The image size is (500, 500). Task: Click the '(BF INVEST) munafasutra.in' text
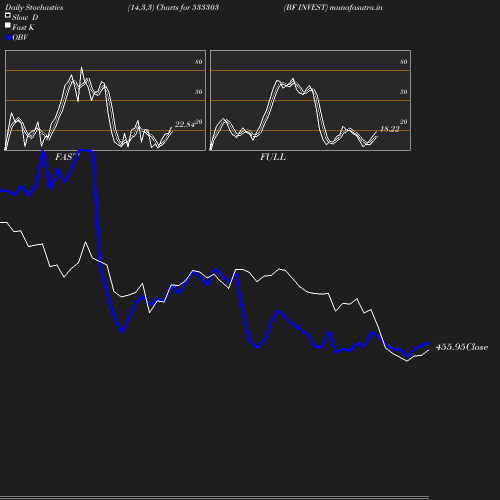click(x=333, y=8)
